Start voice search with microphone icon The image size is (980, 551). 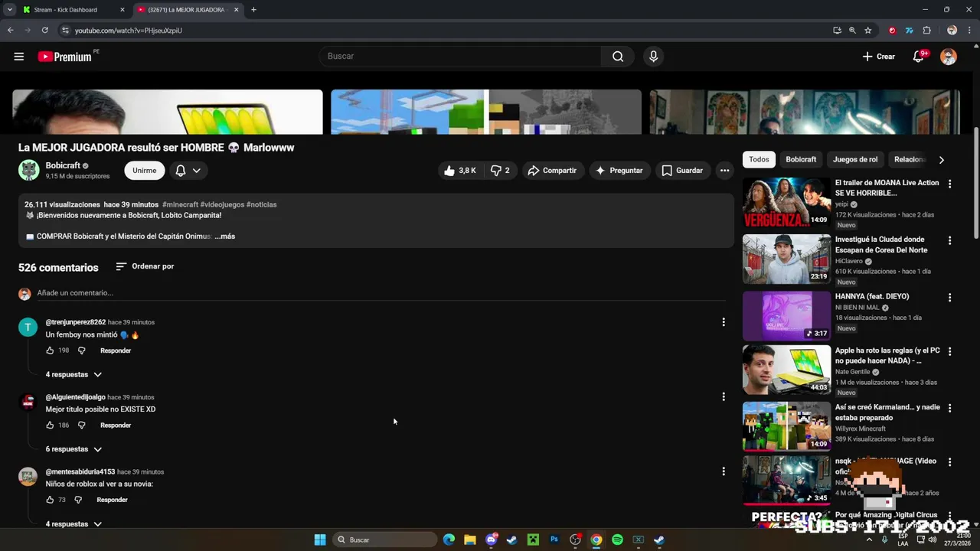(x=653, y=57)
